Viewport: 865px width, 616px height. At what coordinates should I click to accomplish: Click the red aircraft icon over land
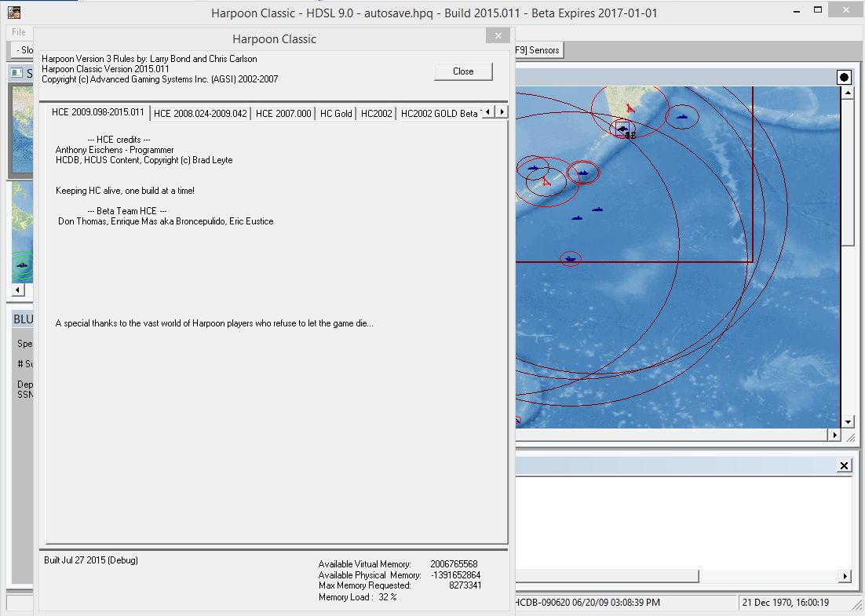(x=629, y=108)
